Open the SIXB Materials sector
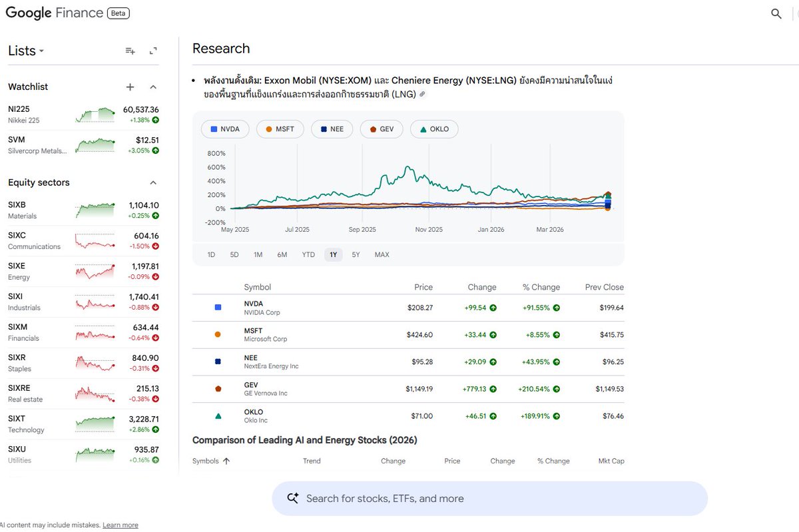The width and height of the screenshot is (799, 532). tap(83, 210)
